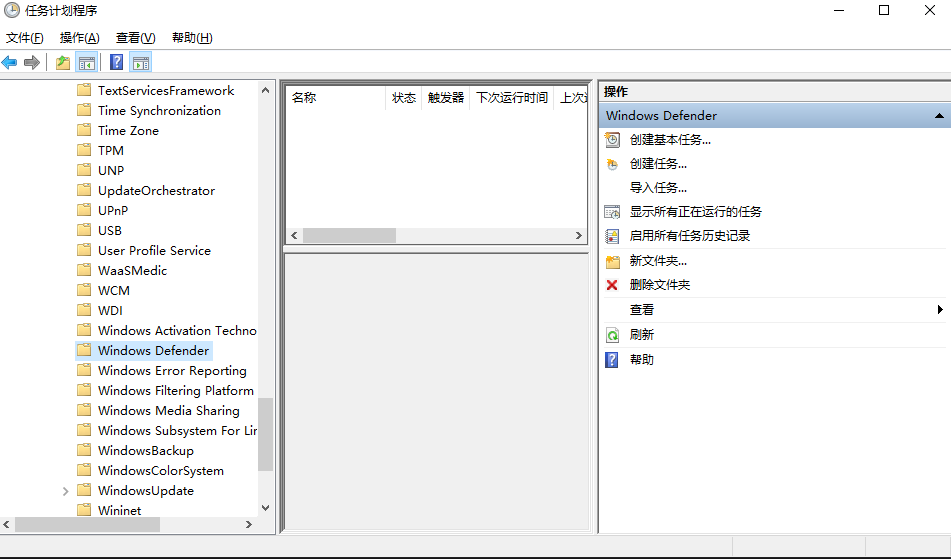The image size is (951, 559).
Task: Select the UPnP folder
Action: pyautogui.click(x=113, y=210)
